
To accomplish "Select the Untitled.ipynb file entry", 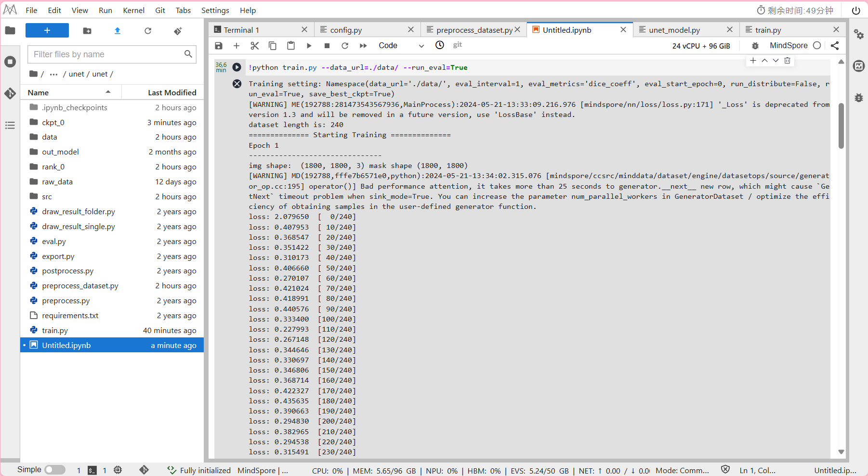I will point(112,345).
